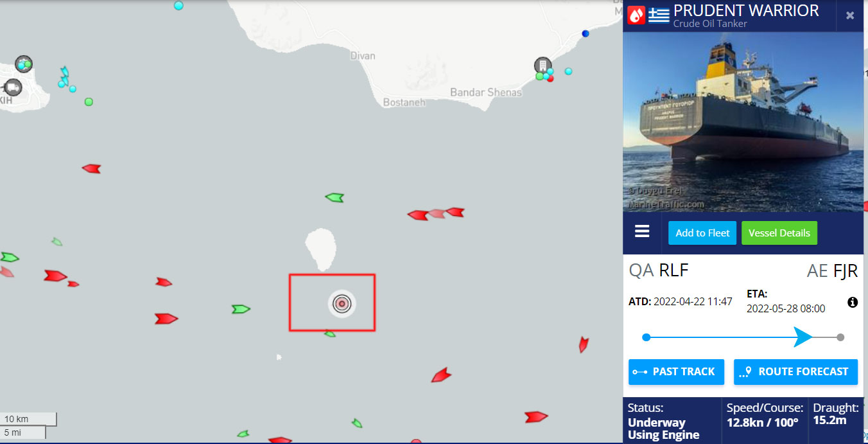Viewport: 868px width, 444px height.
Task: Click the dark blue dot near the coast
Action: 586,33
